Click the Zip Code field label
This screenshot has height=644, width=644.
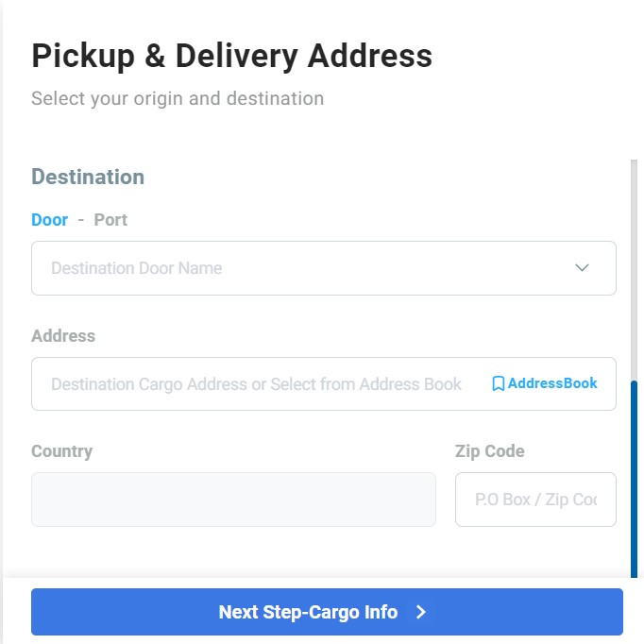coord(489,451)
